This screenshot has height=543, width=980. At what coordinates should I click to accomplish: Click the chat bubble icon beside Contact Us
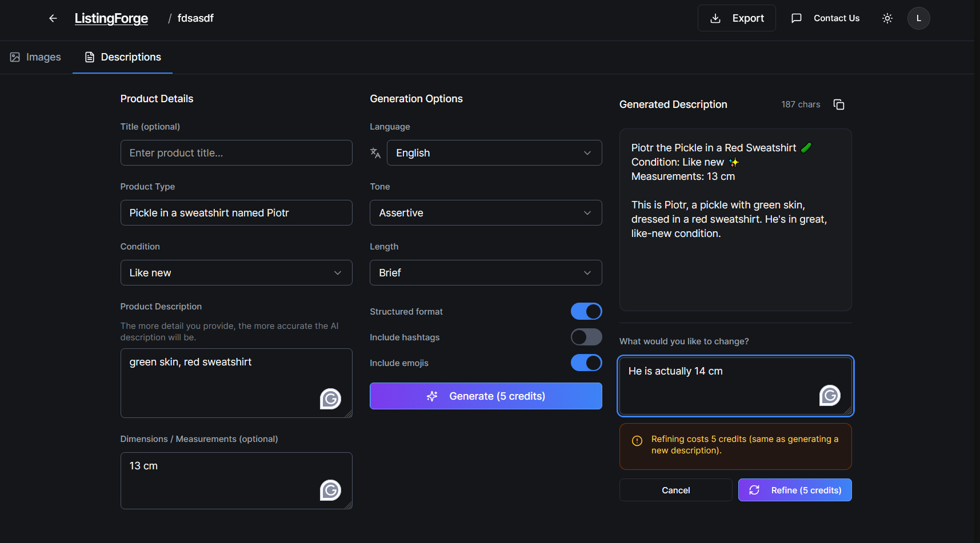point(796,18)
